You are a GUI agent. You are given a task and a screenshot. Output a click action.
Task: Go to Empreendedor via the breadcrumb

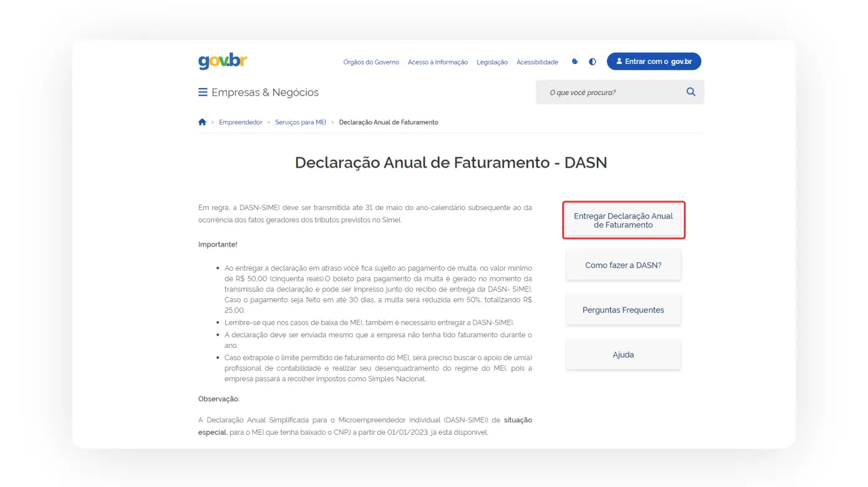pos(241,122)
